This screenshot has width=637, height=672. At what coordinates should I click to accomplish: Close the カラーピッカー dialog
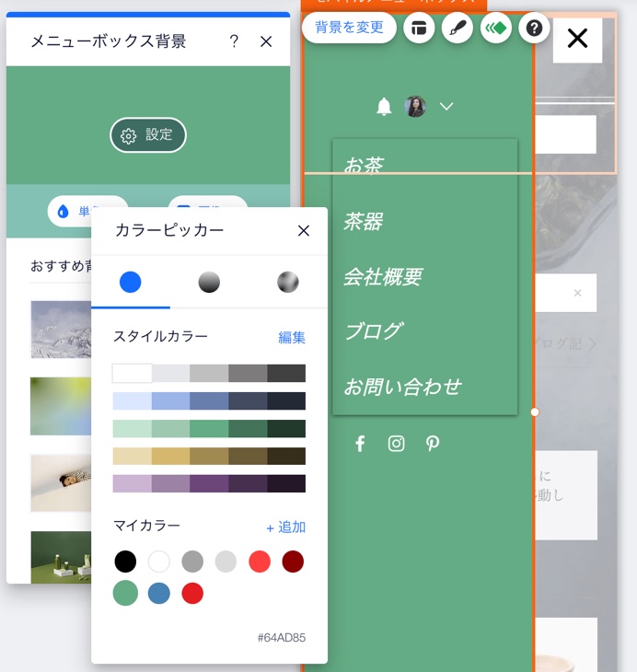click(304, 230)
